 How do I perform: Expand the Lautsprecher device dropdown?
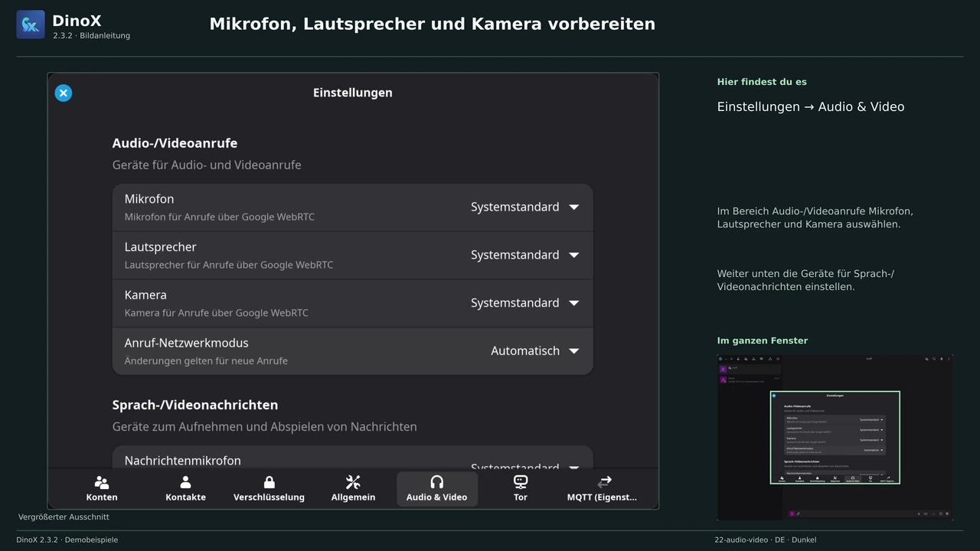tap(525, 255)
